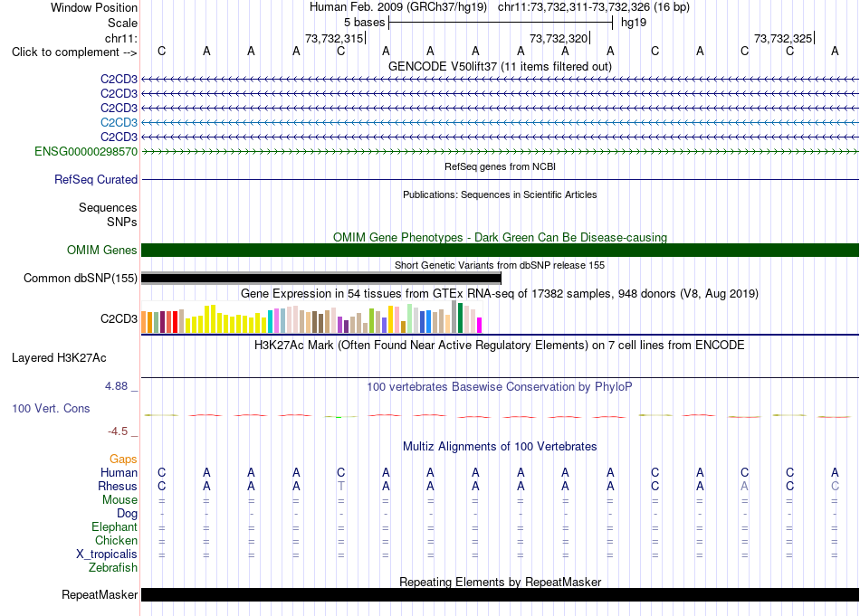Select the Rhesus species label

click(118, 486)
